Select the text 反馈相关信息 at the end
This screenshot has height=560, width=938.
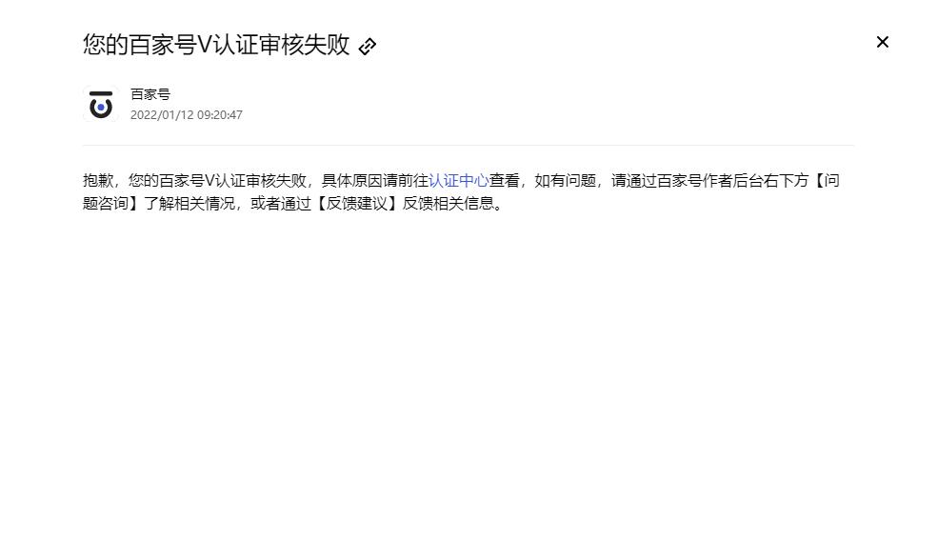coord(448,204)
